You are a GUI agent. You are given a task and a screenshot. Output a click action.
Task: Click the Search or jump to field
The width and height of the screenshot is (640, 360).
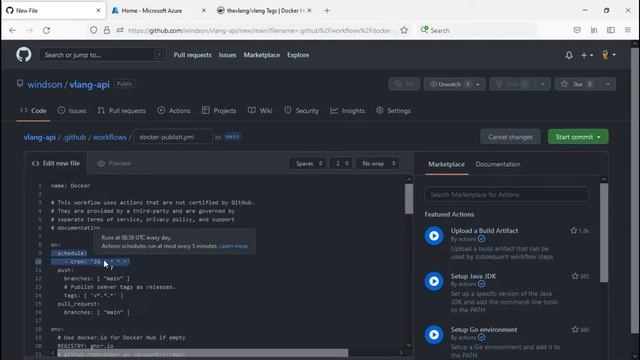pyautogui.click(x=102, y=55)
